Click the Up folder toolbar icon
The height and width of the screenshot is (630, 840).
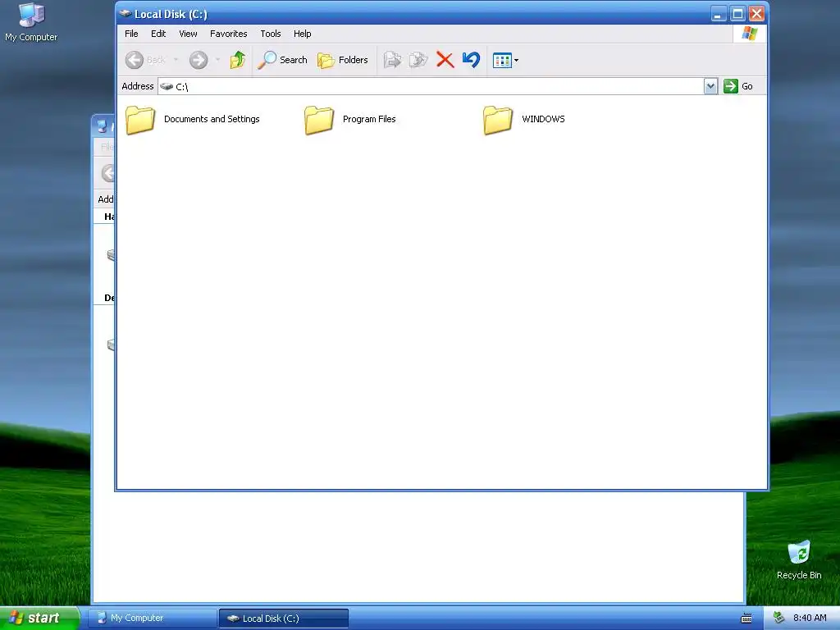(x=237, y=59)
